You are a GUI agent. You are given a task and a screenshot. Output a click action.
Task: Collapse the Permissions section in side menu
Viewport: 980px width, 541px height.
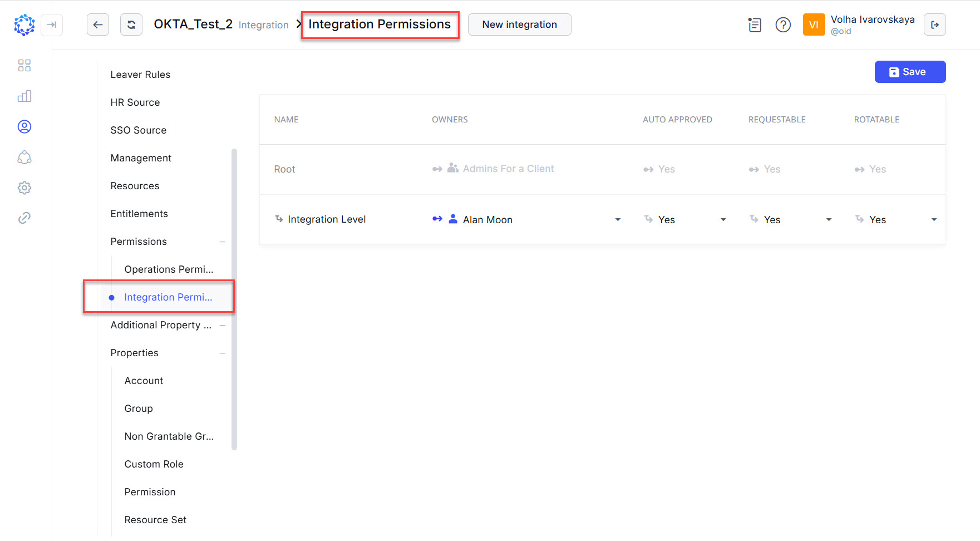223,242
